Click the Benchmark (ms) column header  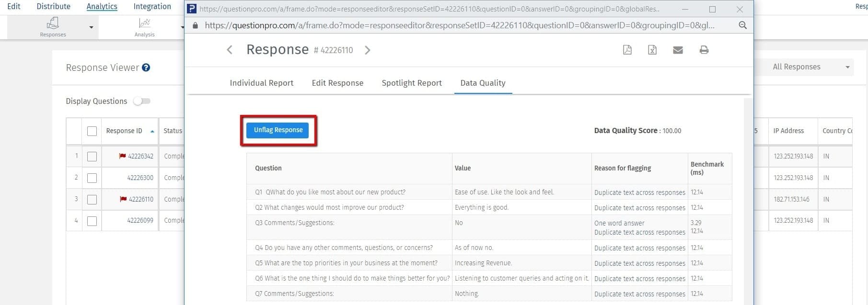point(707,168)
